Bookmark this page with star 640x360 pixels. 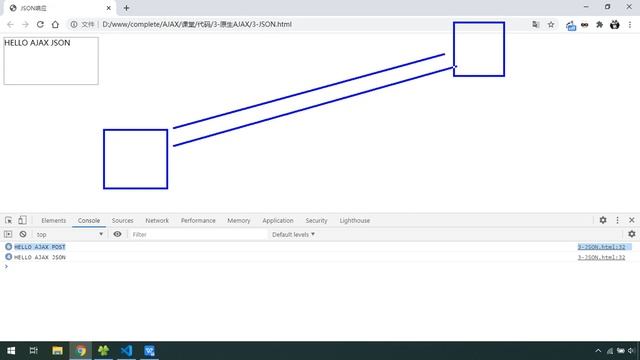pyautogui.click(x=551, y=24)
